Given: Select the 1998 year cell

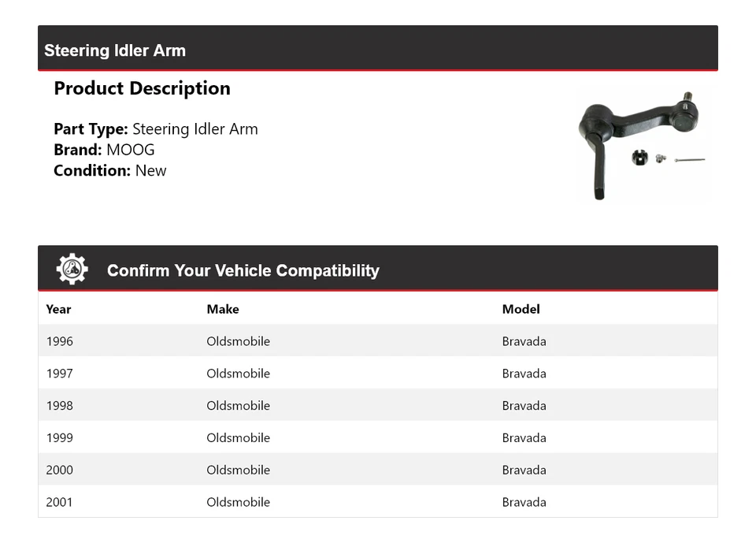Looking at the screenshot, I should pos(60,406).
